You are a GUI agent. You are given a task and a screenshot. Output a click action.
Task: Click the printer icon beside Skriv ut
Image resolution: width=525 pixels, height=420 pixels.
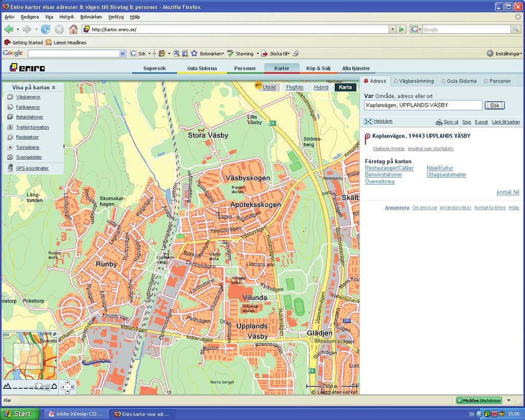439,122
